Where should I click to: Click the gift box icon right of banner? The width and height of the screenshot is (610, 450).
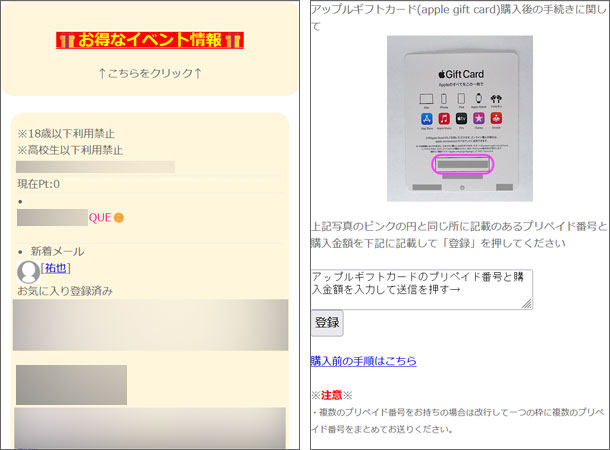point(234,41)
